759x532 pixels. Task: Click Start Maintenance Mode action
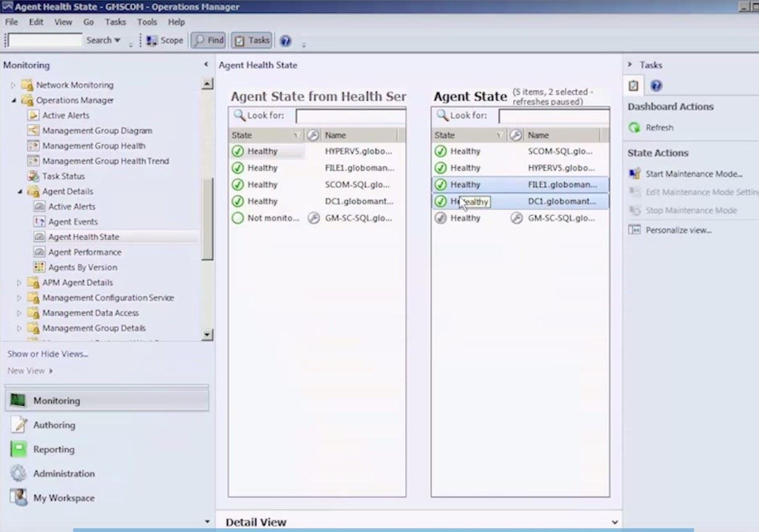tap(694, 174)
